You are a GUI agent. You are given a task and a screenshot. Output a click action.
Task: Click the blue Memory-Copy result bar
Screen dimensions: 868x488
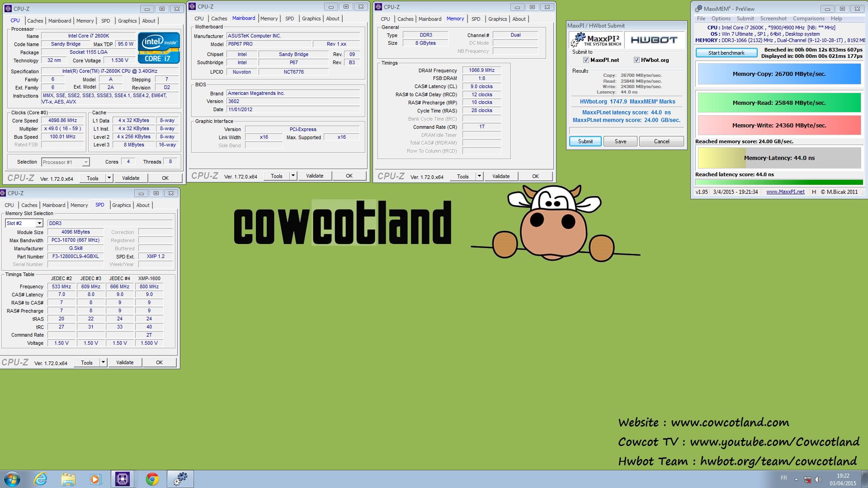[779, 74]
